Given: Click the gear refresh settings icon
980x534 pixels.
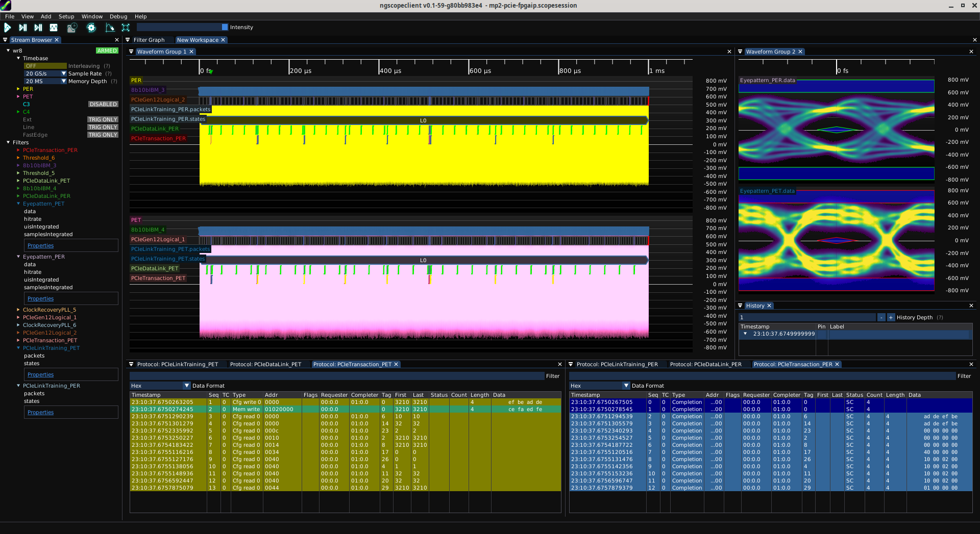Looking at the screenshot, I should (91, 28).
